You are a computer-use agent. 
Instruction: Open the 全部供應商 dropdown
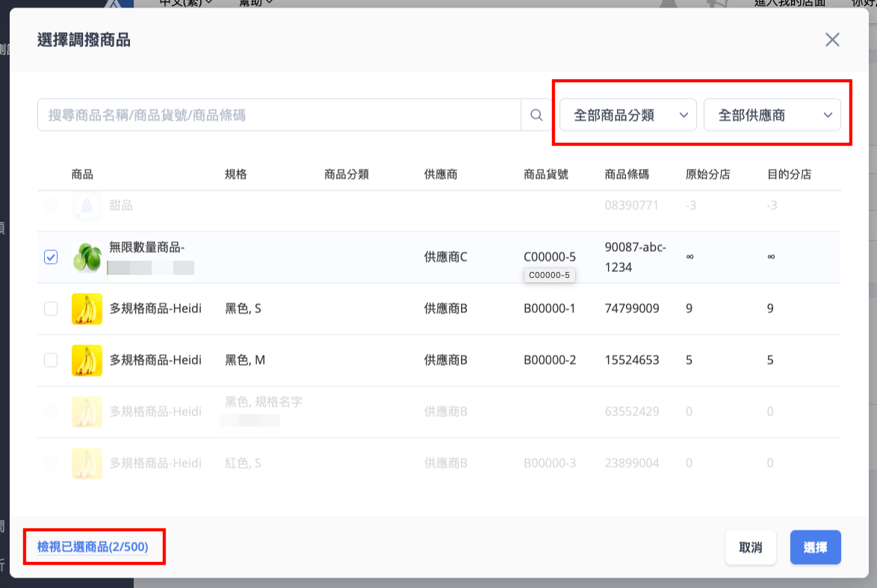pos(772,115)
